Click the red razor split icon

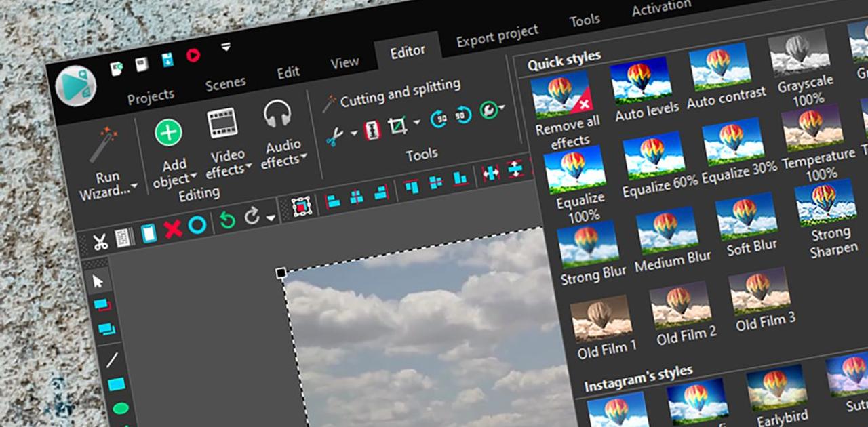click(372, 129)
